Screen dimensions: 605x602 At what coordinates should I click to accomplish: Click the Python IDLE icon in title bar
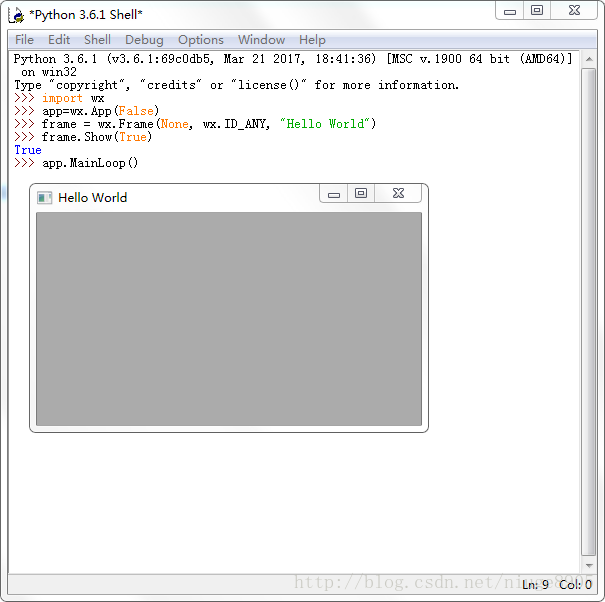[16, 14]
